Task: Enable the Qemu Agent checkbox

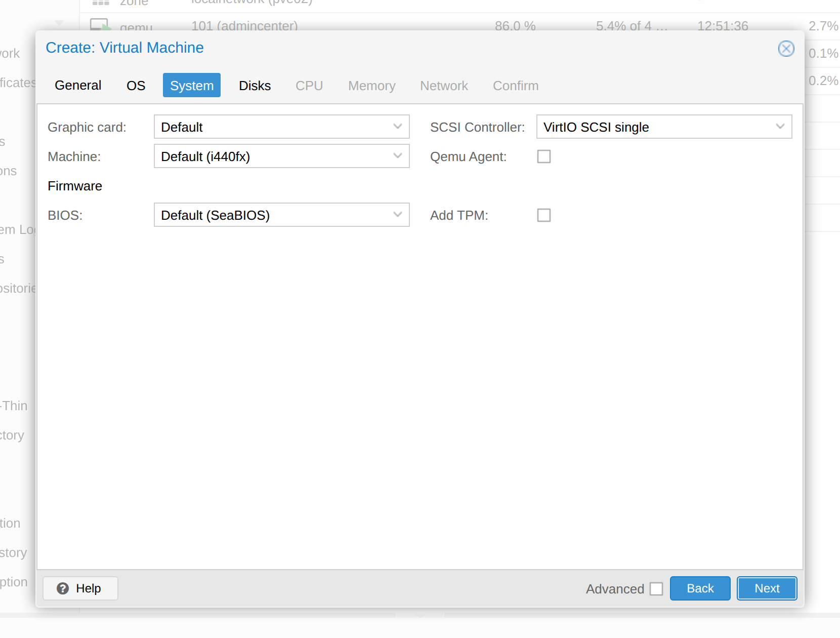Action: click(x=544, y=156)
